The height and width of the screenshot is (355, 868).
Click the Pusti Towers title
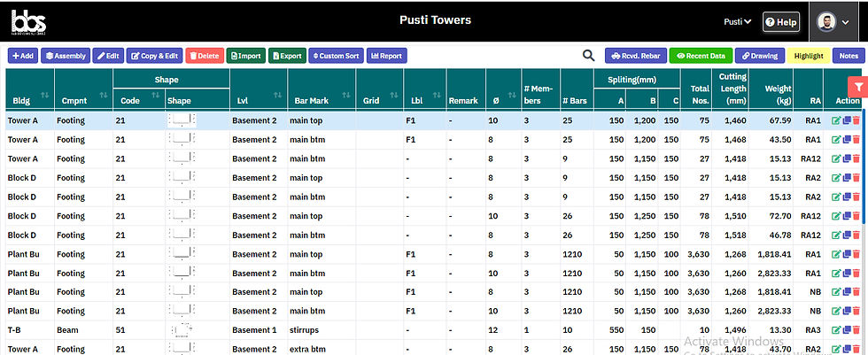click(435, 20)
